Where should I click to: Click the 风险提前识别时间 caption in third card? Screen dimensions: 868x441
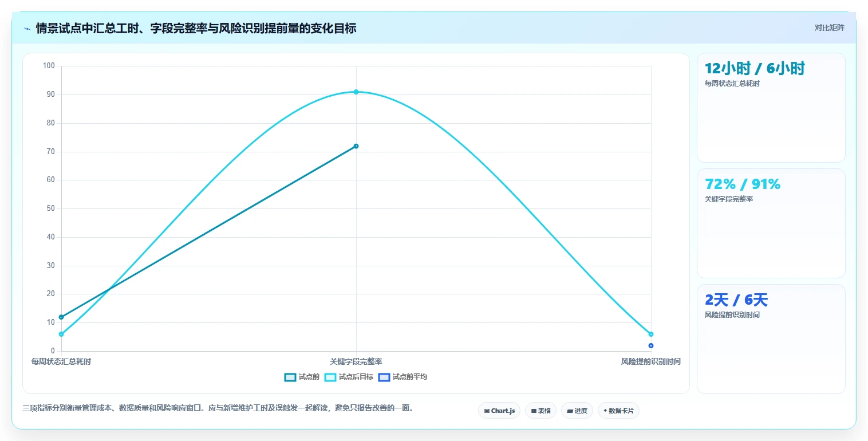pyautogui.click(x=732, y=315)
